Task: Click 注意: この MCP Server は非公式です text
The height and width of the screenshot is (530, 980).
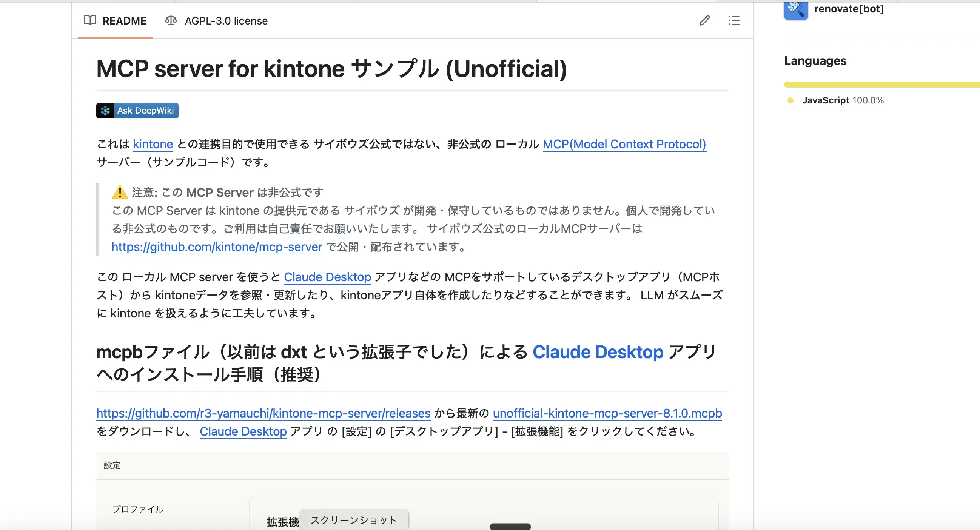Action: (x=227, y=192)
